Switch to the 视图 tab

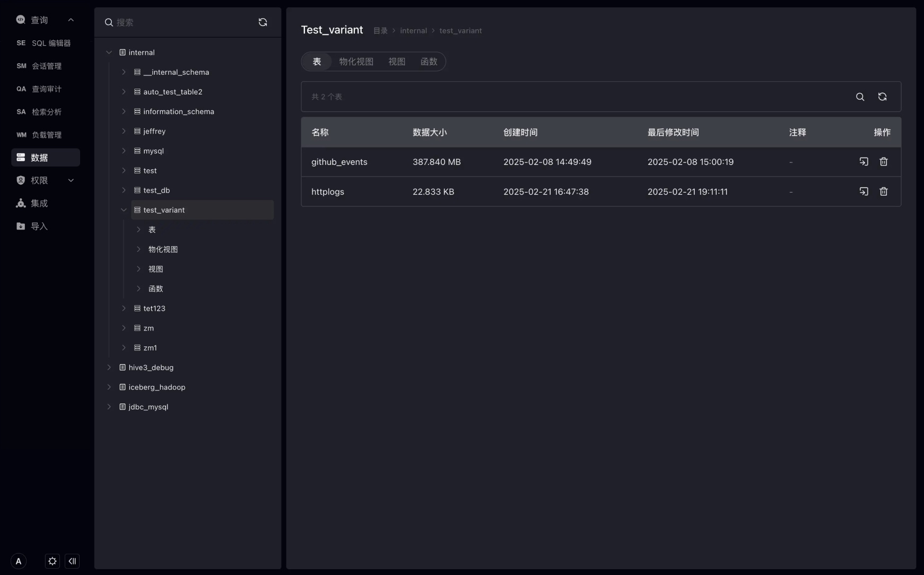pos(397,62)
